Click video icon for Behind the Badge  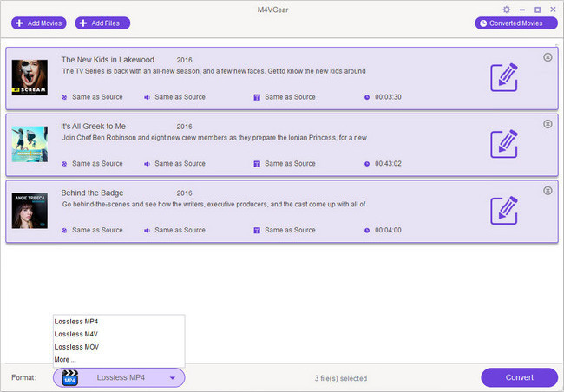click(x=64, y=230)
